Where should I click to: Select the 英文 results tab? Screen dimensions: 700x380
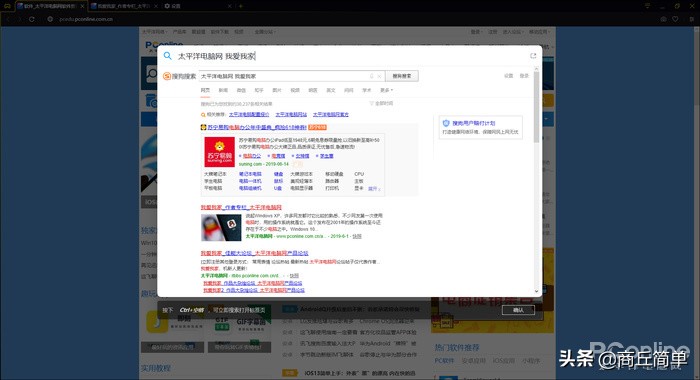tap(331, 90)
